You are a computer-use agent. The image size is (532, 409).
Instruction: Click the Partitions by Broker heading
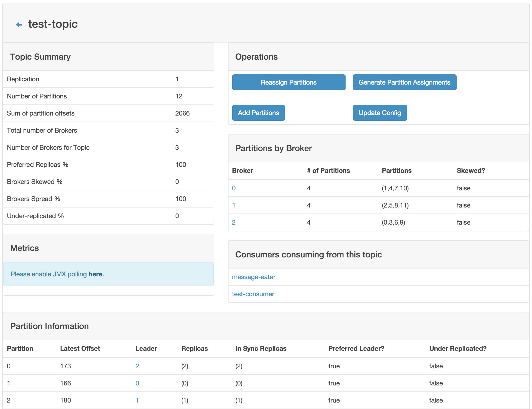273,148
